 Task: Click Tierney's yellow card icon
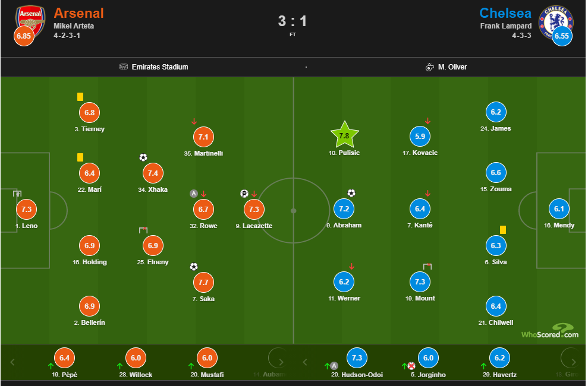[80, 97]
